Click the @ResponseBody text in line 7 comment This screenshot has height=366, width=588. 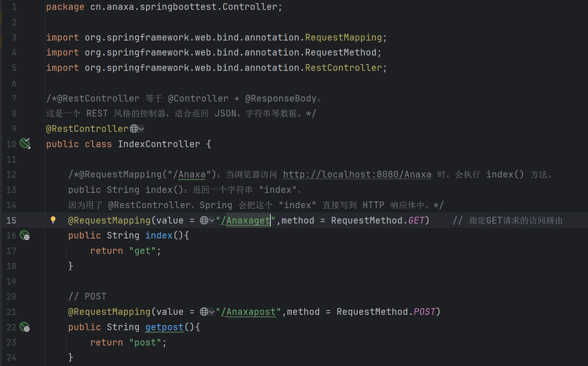coord(281,98)
